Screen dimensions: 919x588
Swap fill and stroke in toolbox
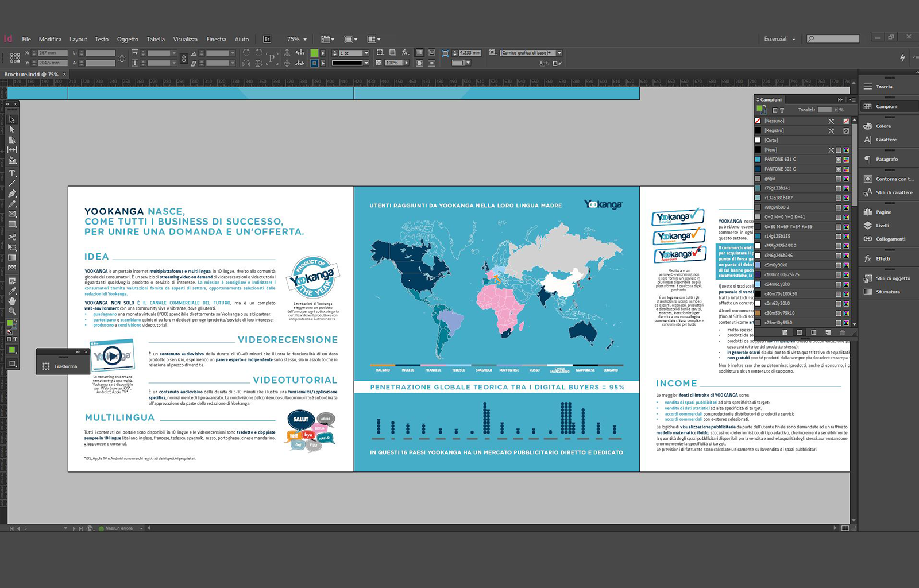pos(16,322)
